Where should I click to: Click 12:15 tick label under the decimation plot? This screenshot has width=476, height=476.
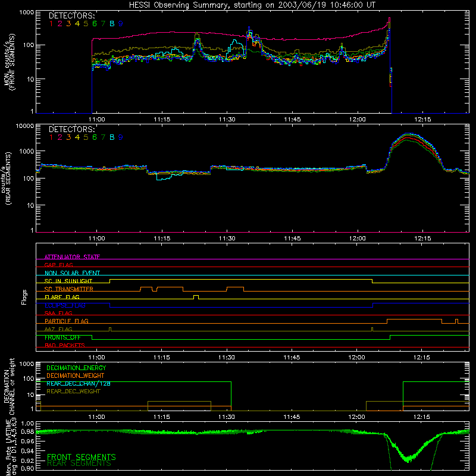click(422, 417)
